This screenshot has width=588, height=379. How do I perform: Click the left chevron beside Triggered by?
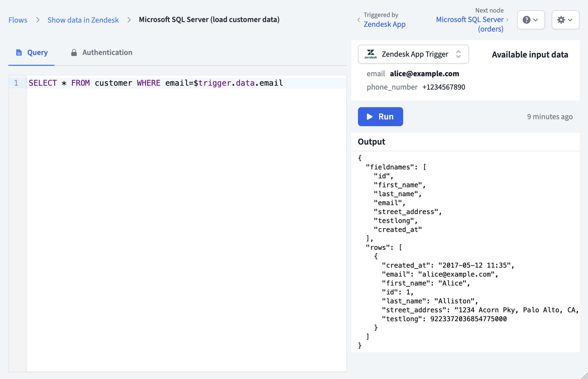click(359, 20)
